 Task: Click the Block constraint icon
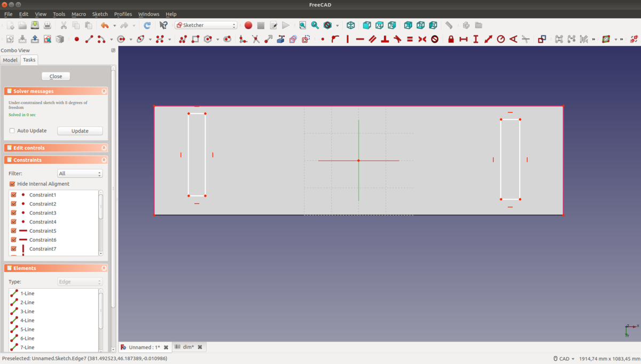[435, 39]
